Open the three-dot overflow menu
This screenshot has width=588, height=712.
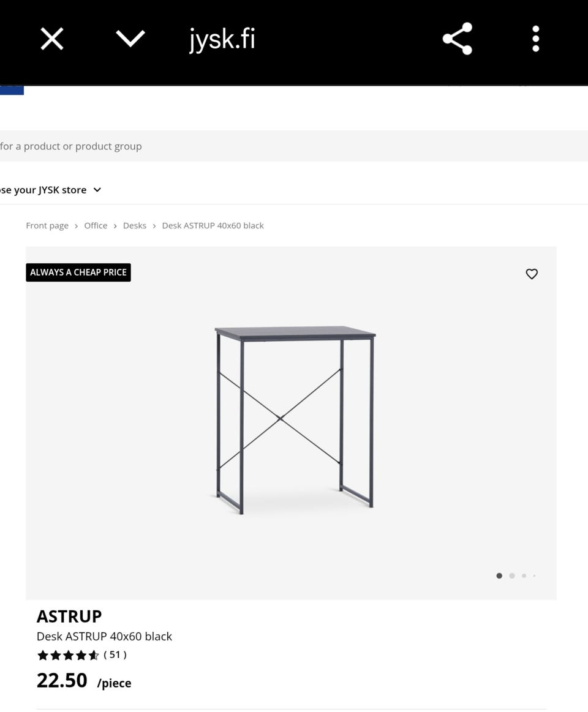click(x=535, y=39)
